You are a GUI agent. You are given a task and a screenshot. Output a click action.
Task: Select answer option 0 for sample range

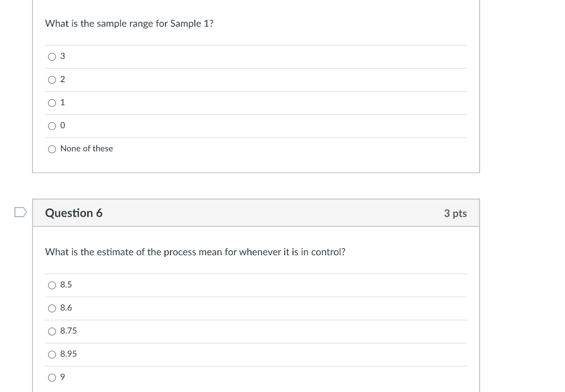point(52,126)
